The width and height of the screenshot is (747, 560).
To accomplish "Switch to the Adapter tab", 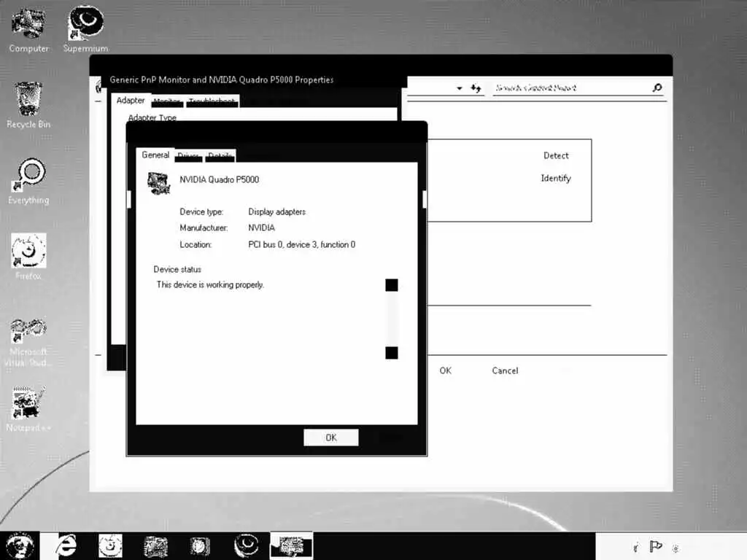I will 131,101.
